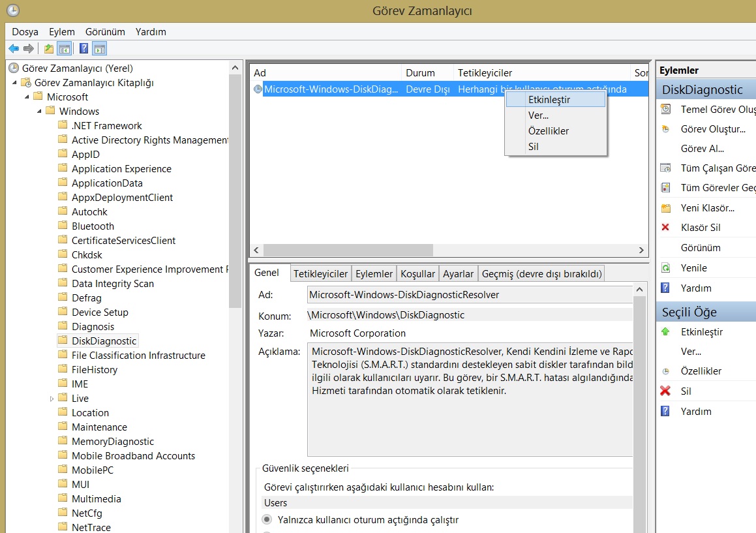Click Görev Oluştur in Actions pane
Screen dimensions: 756x533
(x=712, y=129)
